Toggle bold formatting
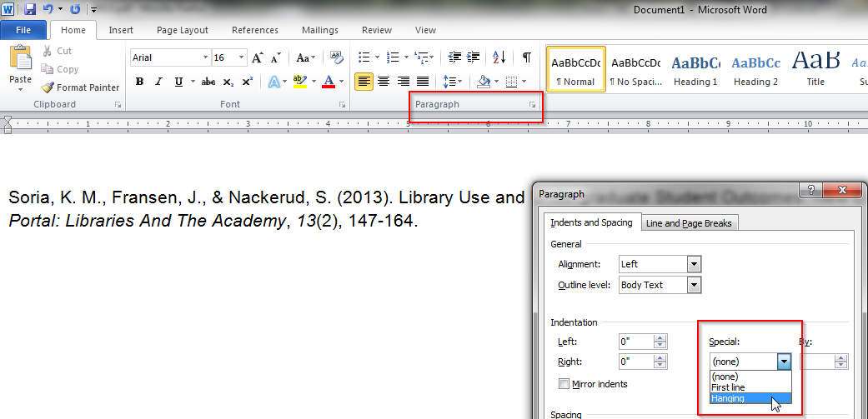 [x=139, y=82]
